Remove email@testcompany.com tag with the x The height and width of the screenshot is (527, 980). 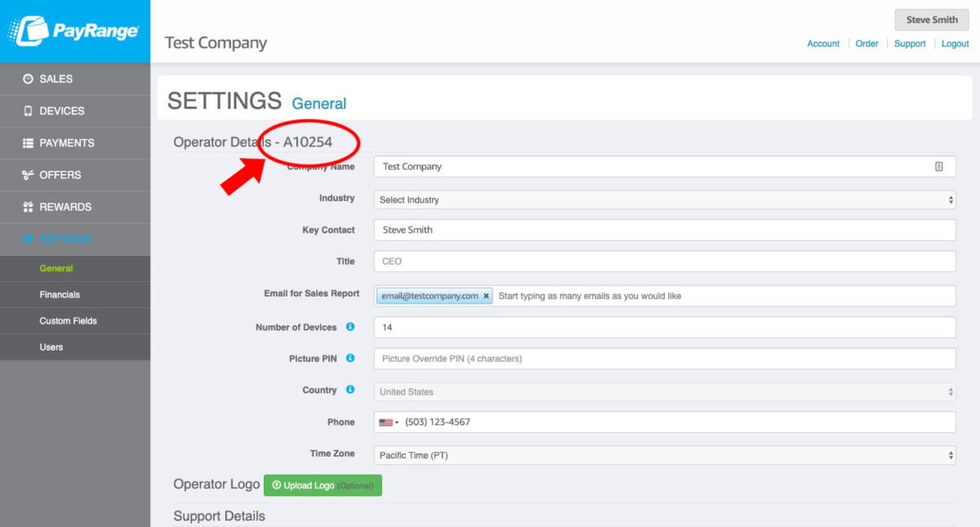pos(486,296)
